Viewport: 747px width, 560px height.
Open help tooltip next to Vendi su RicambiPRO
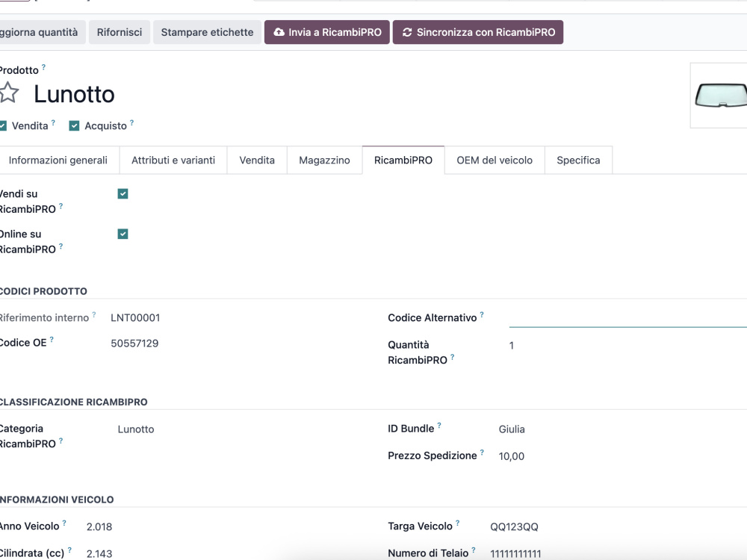(x=61, y=206)
